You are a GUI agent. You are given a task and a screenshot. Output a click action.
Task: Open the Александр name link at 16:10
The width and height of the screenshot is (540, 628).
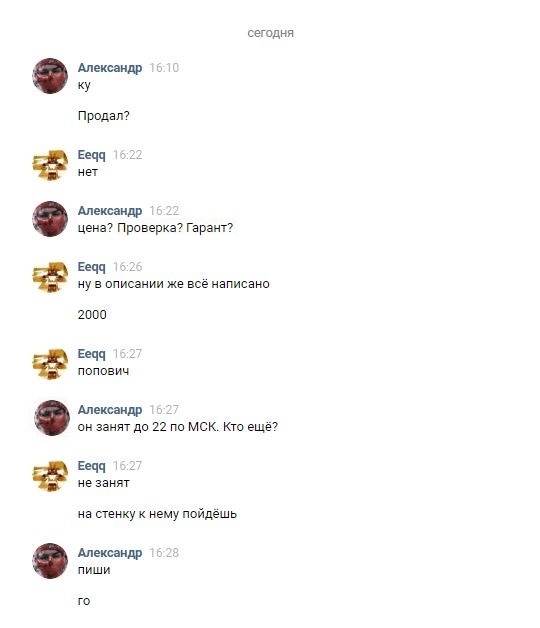coord(110,68)
